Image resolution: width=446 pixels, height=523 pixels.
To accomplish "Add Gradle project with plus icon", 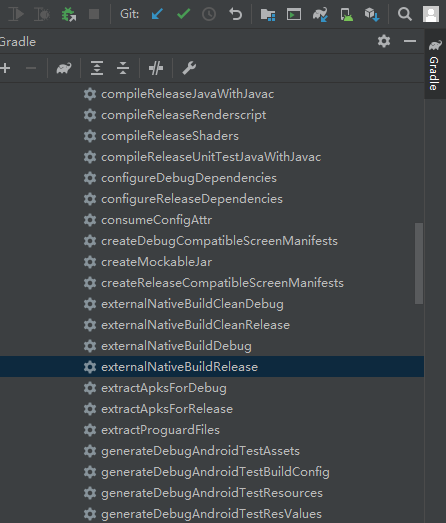I will pos(5,68).
